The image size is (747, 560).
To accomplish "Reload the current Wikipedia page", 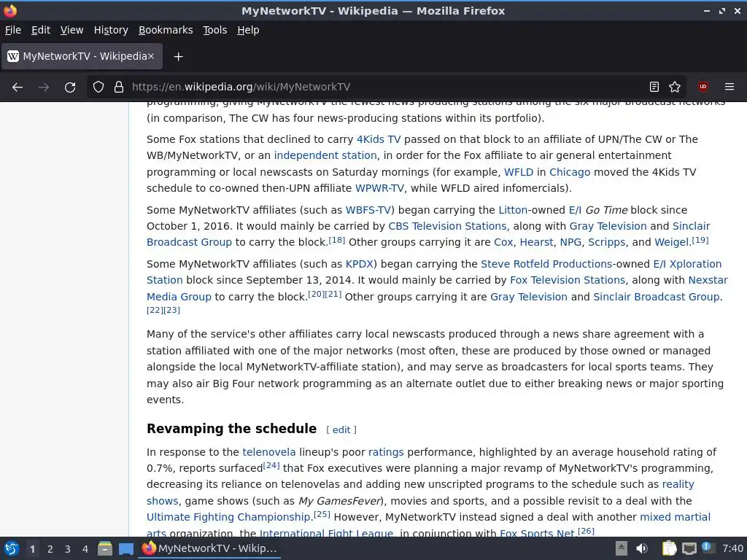I will click(x=70, y=87).
